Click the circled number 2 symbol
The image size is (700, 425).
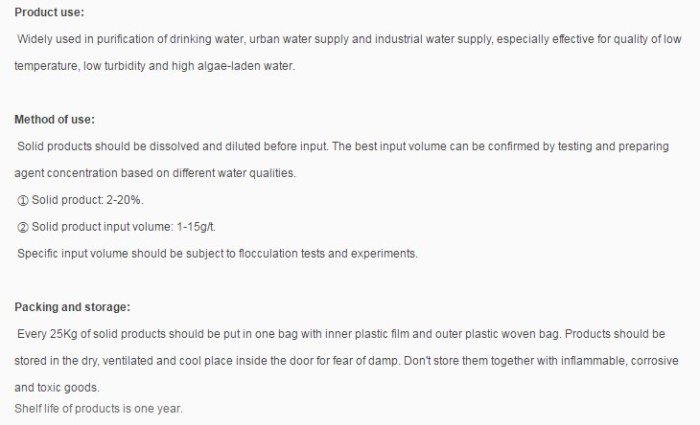click(23, 227)
